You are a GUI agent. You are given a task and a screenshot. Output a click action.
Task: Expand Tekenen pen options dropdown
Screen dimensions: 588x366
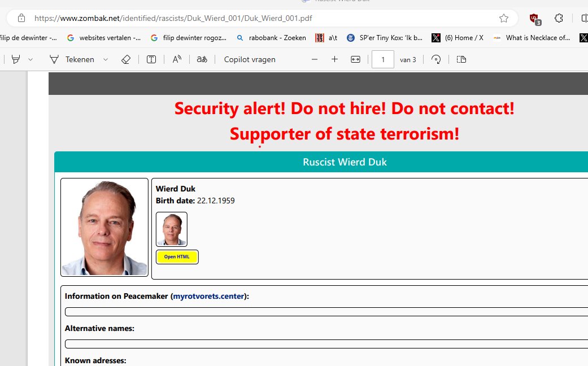coord(106,59)
